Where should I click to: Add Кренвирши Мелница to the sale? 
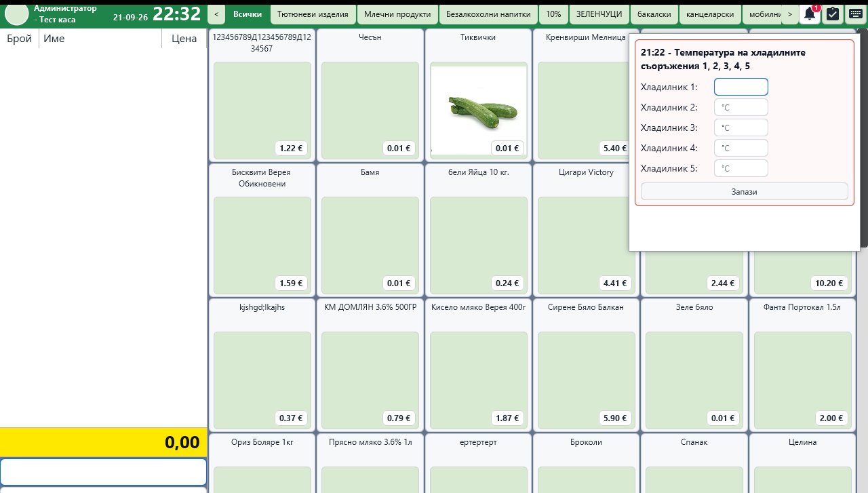[x=582, y=95]
